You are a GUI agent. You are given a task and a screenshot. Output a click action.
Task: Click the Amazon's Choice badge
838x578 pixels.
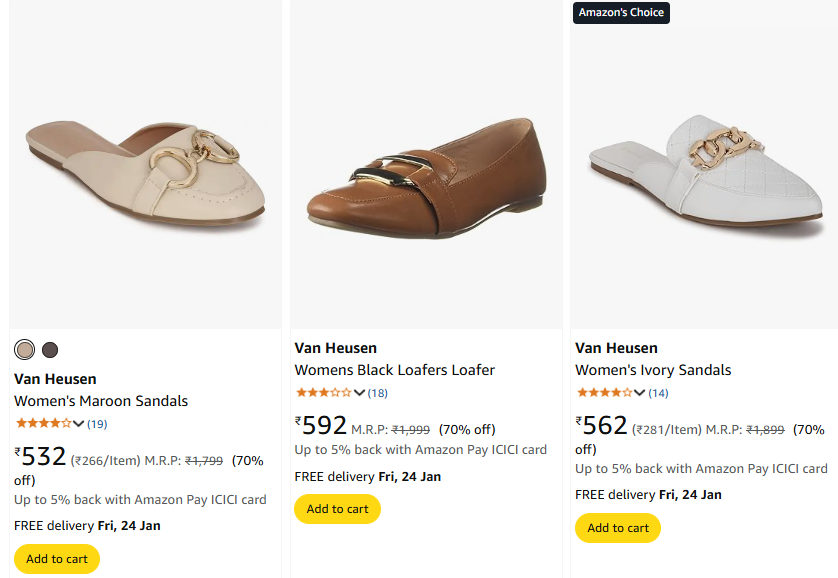(620, 12)
